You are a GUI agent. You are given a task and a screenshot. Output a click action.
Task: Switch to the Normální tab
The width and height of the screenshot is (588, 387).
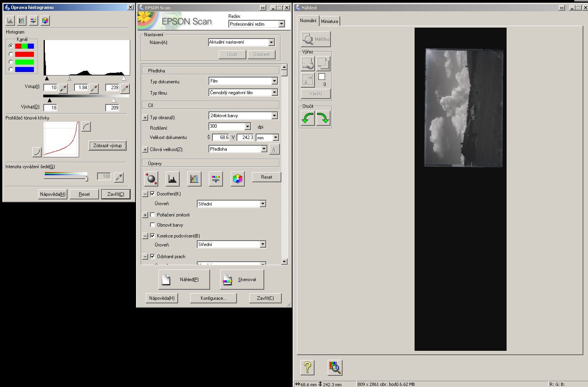pos(308,21)
